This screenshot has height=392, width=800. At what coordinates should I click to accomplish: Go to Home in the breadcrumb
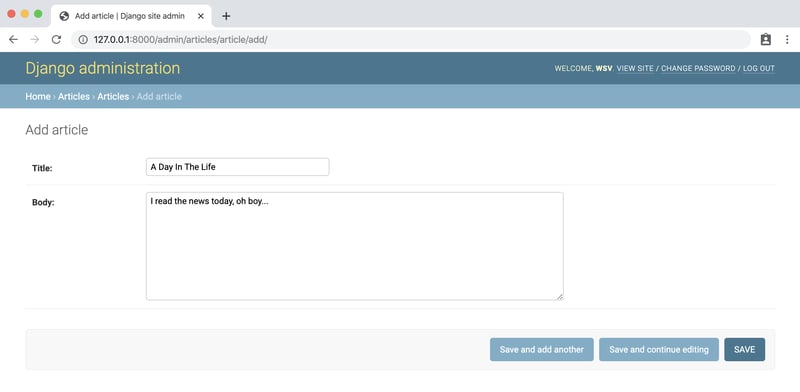pyautogui.click(x=38, y=96)
